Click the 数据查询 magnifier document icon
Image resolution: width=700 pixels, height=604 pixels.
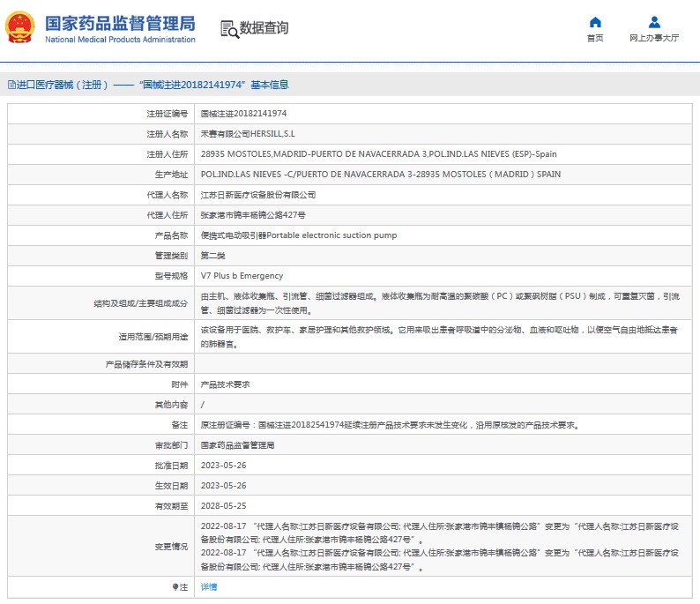228,28
